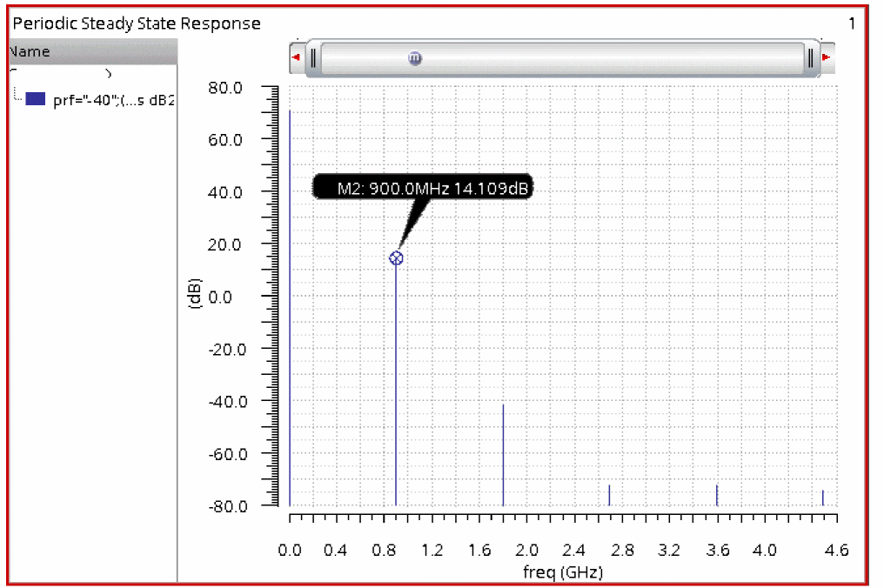Click the -80.0 y-axis value
This screenshot has height=588, width=884.
click(x=228, y=506)
